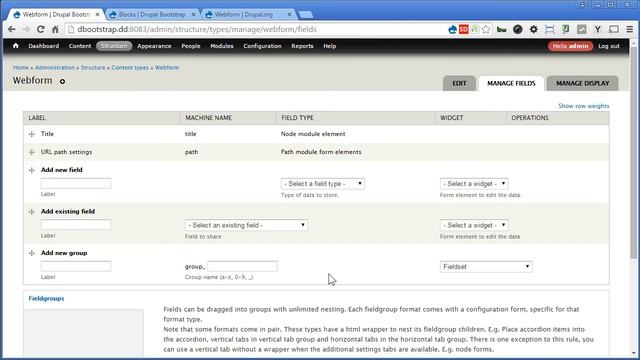Click the gear extension icon in toolbar
Image resolution: width=640 pixels, height=360 pixels.
[x=533, y=29]
